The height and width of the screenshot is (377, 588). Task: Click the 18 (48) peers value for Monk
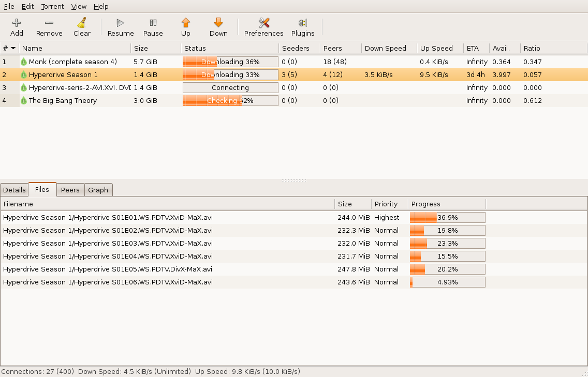[335, 62]
